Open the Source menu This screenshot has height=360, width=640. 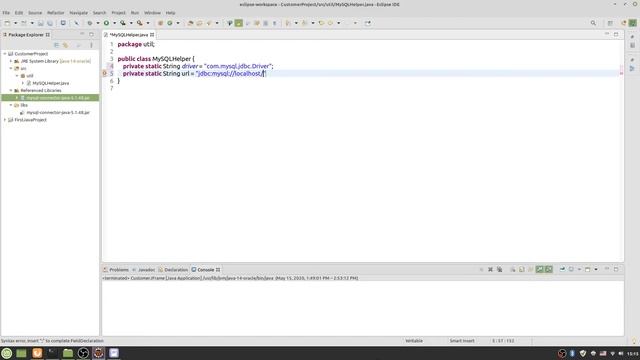pos(35,13)
